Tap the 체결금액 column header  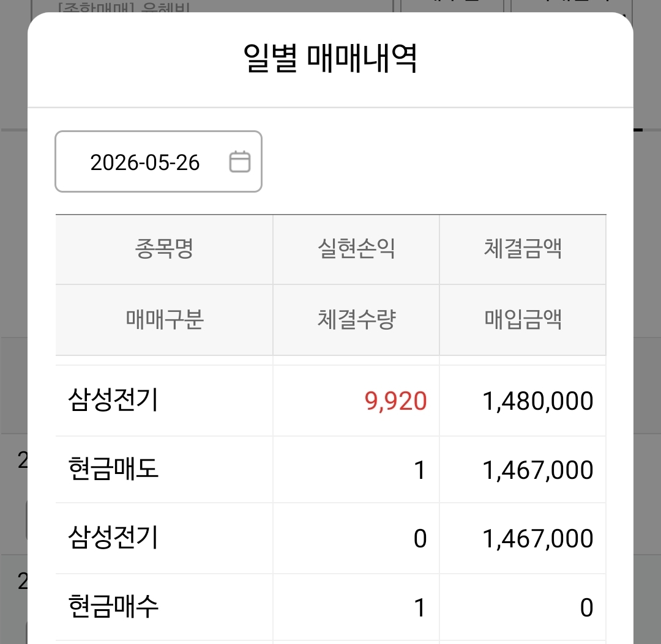523,248
